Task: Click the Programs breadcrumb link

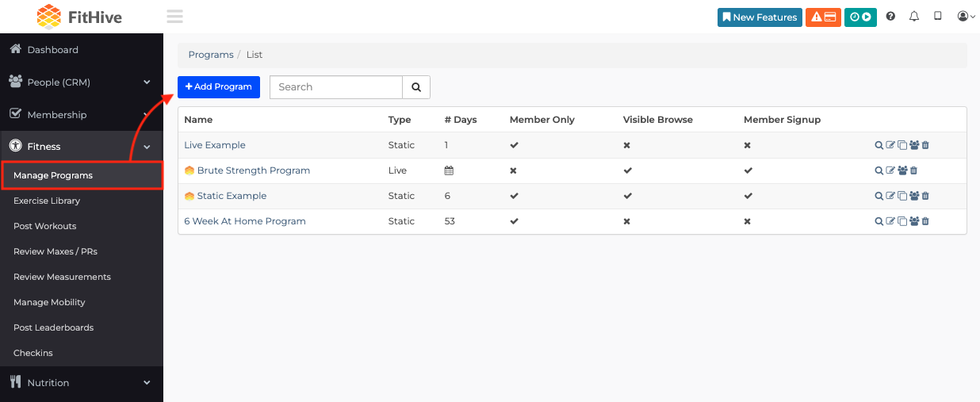Action: pyautogui.click(x=211, y=55)
